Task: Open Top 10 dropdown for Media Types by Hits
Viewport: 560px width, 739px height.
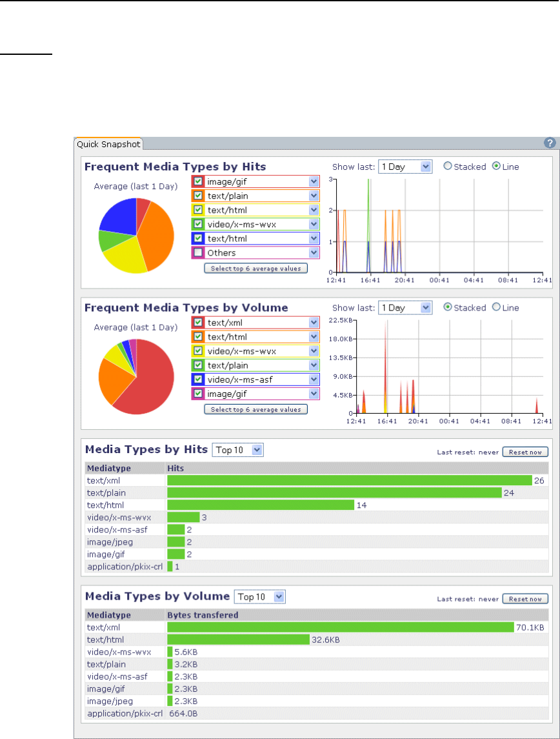Action: 238,450
